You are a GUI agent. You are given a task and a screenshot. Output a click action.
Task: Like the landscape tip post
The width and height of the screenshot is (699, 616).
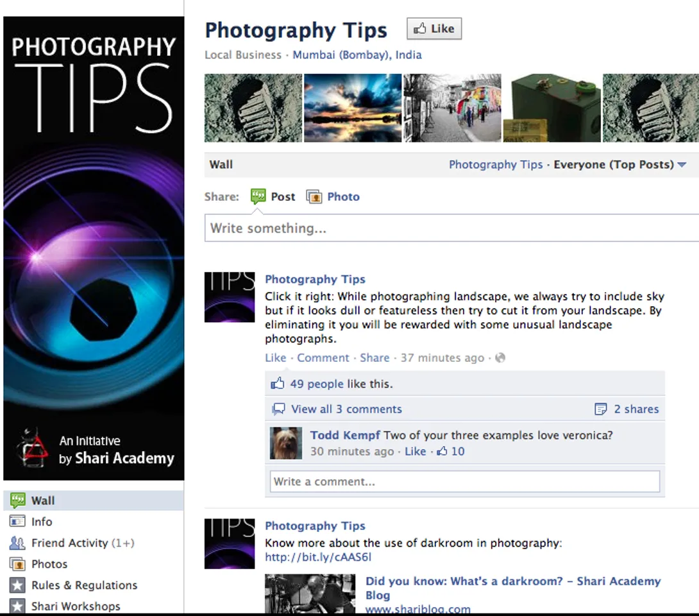click(x=276, y=358)
